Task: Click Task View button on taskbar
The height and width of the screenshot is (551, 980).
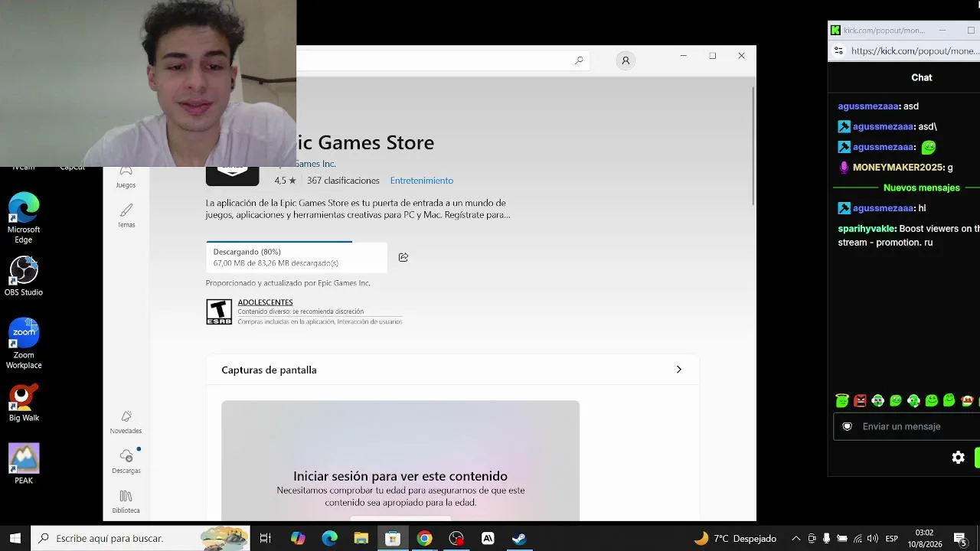Action: coord(266,539)
